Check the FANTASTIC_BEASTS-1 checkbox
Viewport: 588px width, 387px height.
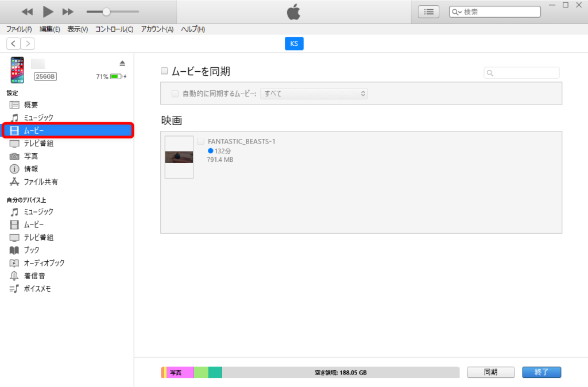click(200, 141)
